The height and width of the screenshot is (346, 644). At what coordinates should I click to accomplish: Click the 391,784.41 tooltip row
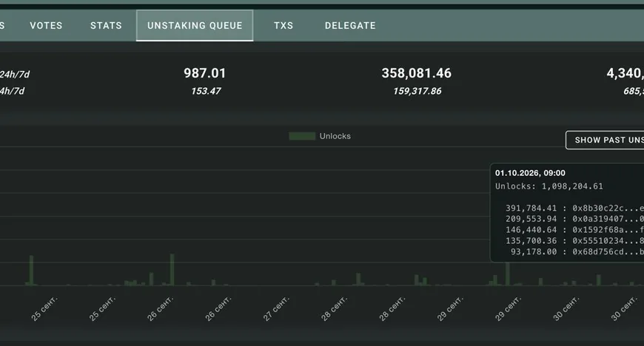pos(574,208)
